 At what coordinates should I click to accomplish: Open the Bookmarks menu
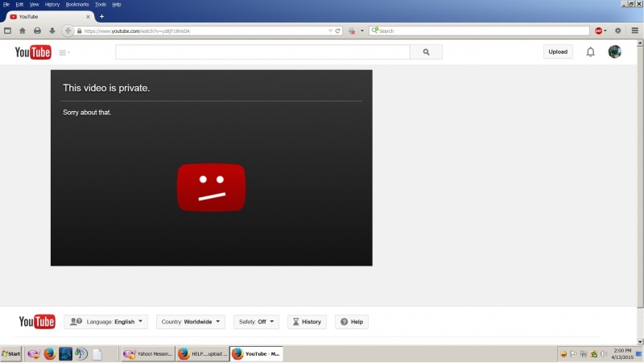pyautogui.click(x=77, y=5)
